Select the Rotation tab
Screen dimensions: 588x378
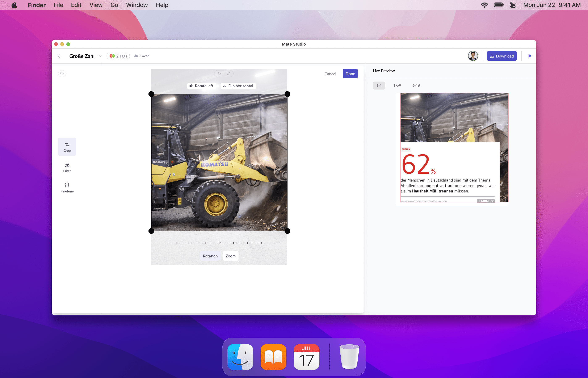[x=210, y=256]
